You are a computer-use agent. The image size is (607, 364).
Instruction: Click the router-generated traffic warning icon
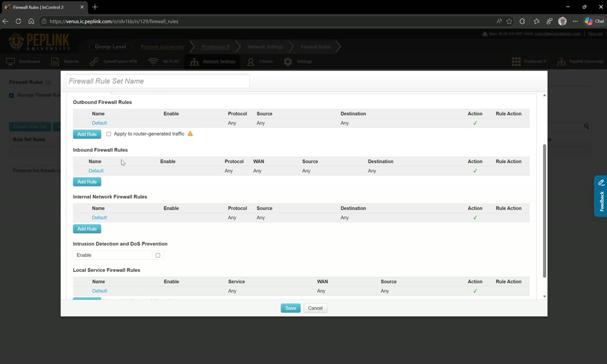coord(190,133)
